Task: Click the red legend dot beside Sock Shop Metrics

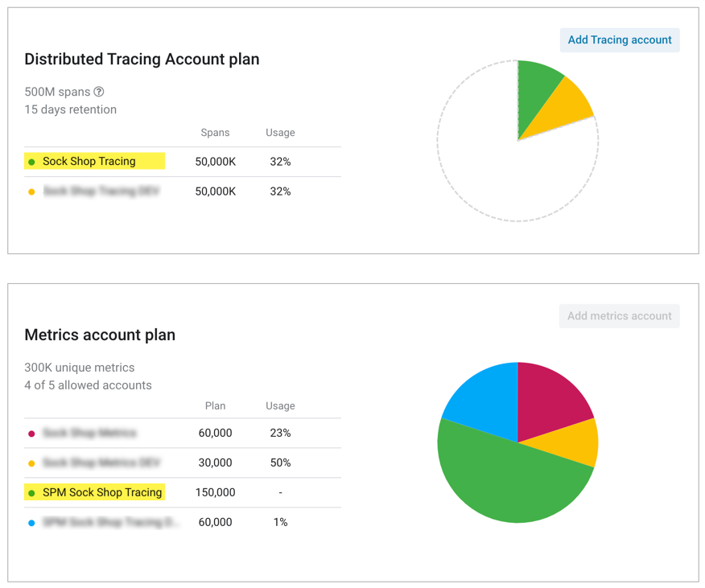Action: [31, 433]
